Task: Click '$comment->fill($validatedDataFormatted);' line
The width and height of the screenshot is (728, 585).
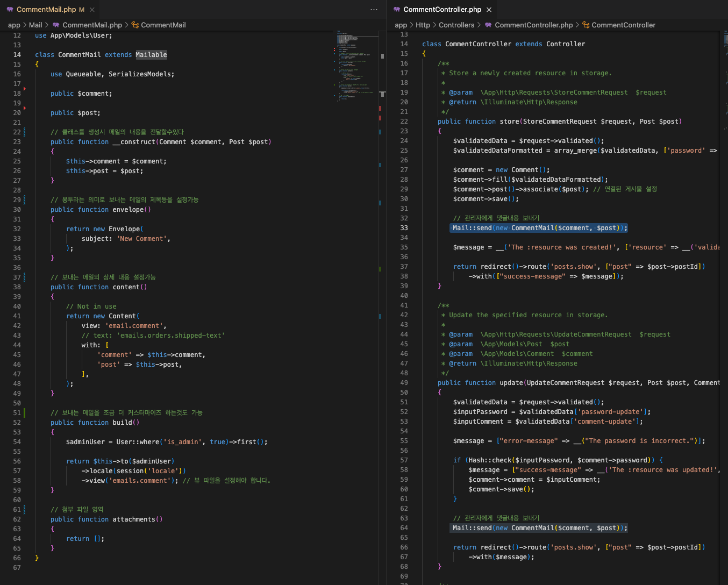Action: point(531,180)
